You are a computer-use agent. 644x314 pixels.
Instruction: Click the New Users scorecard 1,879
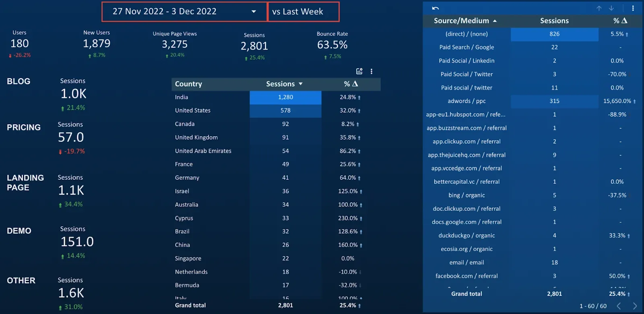(97, 43)
